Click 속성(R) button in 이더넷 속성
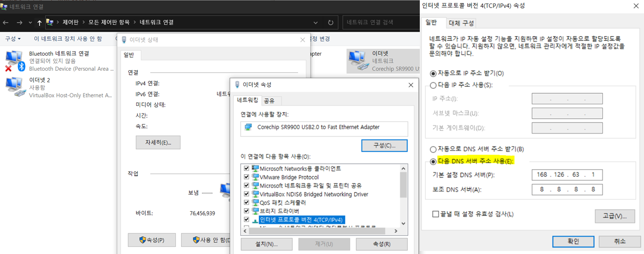 pyautogui.click(x=382, y=244)
